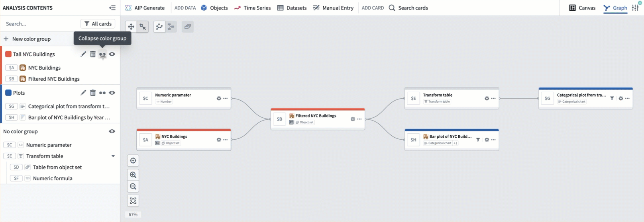
Task: Collapse the Transform table tree item
Action: 113,156
